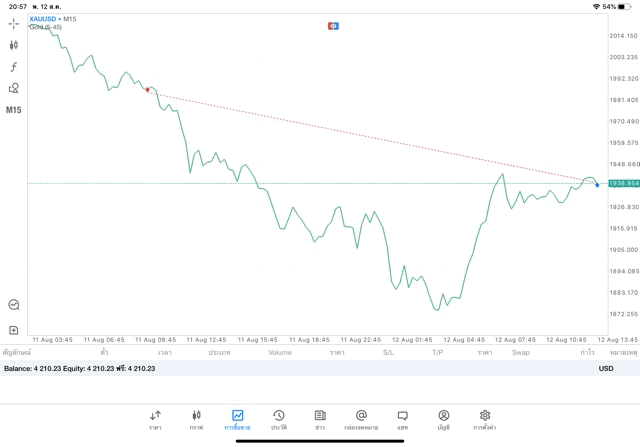640x447 pixels.
Task: Open the ประวัติ history tab
Action: click(279, 419)
